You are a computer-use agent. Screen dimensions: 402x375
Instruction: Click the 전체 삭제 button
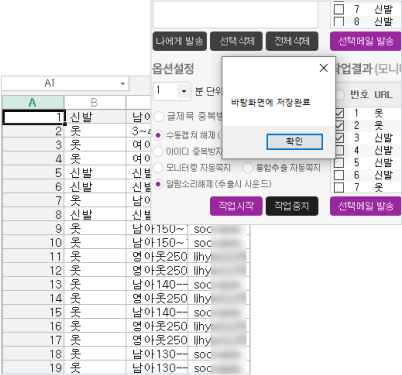click(x=292, y=41)
